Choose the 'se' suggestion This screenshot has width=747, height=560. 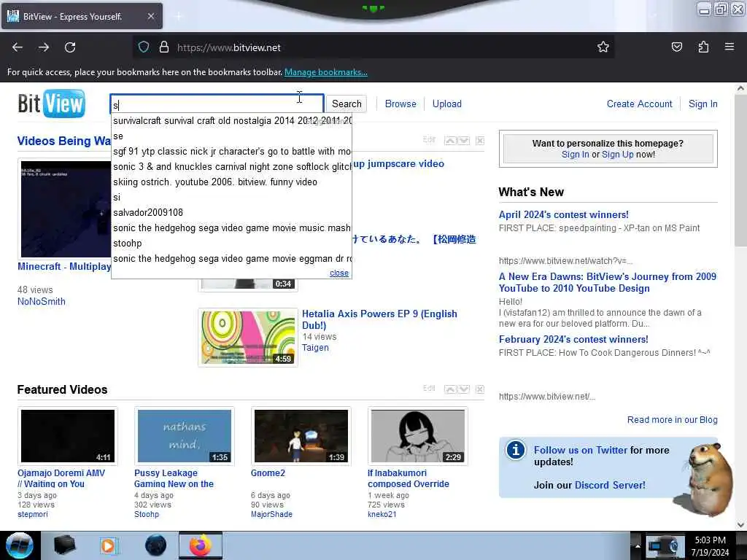(x=231, y=136)
